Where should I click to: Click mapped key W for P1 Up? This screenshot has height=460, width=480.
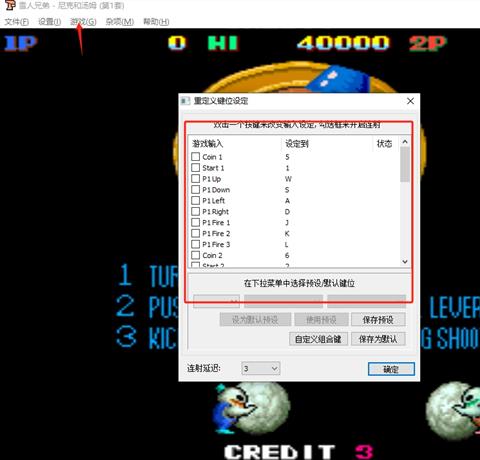(x=288, y=179)
